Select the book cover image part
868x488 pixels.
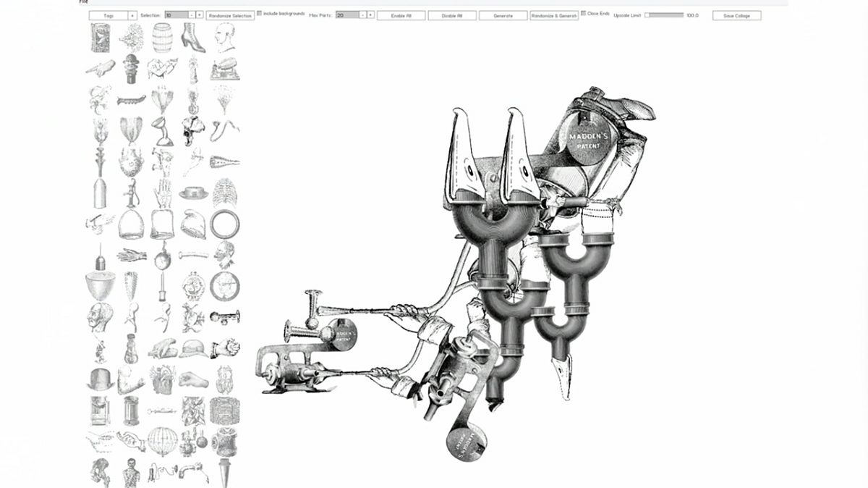tap(101, 37)
